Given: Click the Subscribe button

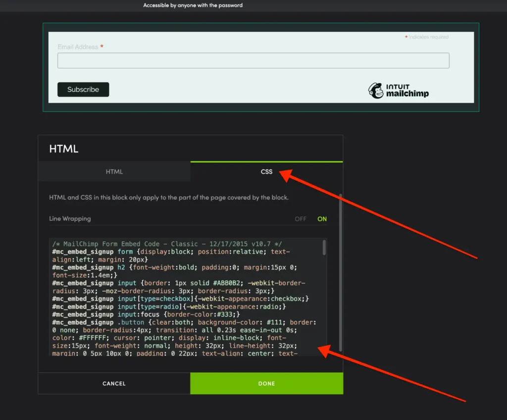Looking at the screenshot, I should coord(83,90).
